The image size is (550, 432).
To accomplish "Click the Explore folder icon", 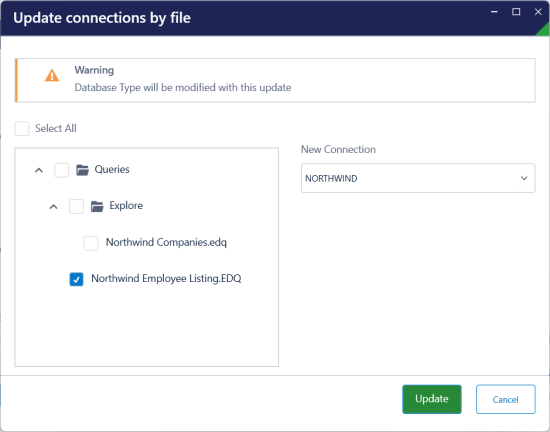I will pyautogui.click(x=97, y=207).
